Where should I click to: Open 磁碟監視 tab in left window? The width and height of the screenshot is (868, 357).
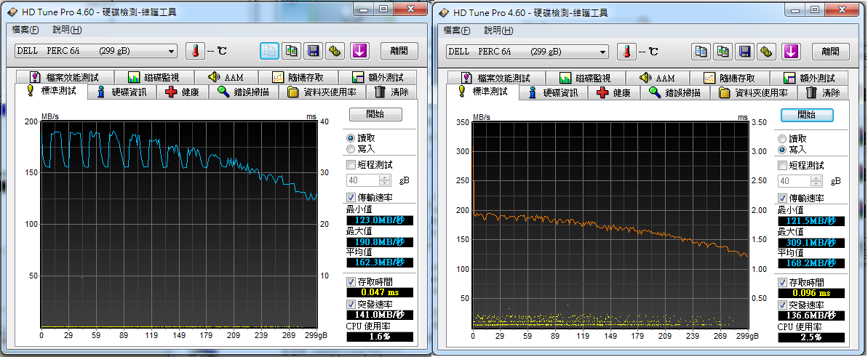click(x=154, y=78)
